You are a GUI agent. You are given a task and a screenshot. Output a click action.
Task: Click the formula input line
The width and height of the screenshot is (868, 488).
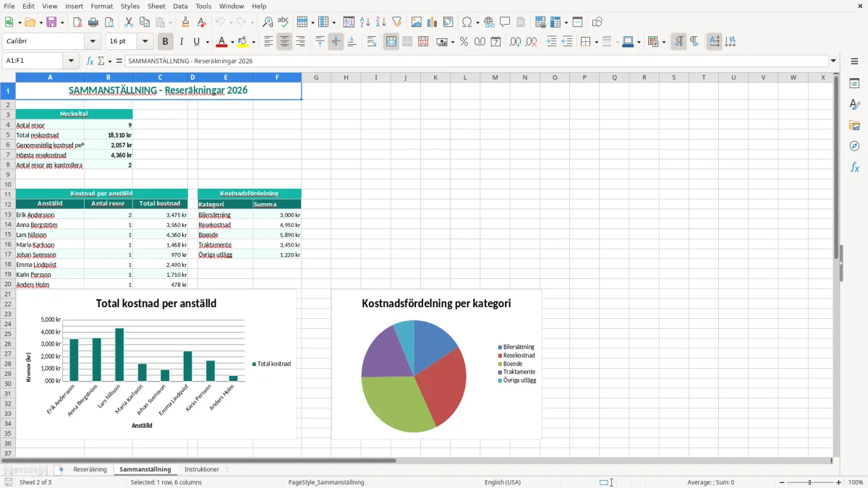(x=476, y=61)
